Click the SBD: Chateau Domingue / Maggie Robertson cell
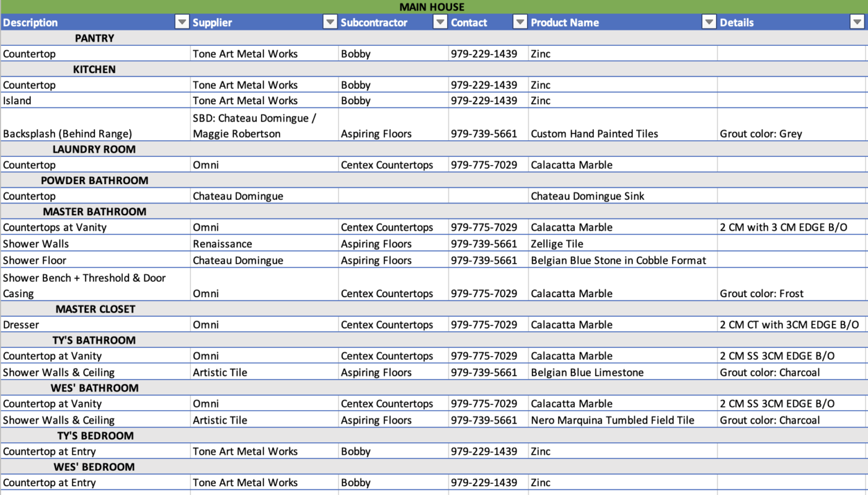868x495 pixels. click(264, 125)
